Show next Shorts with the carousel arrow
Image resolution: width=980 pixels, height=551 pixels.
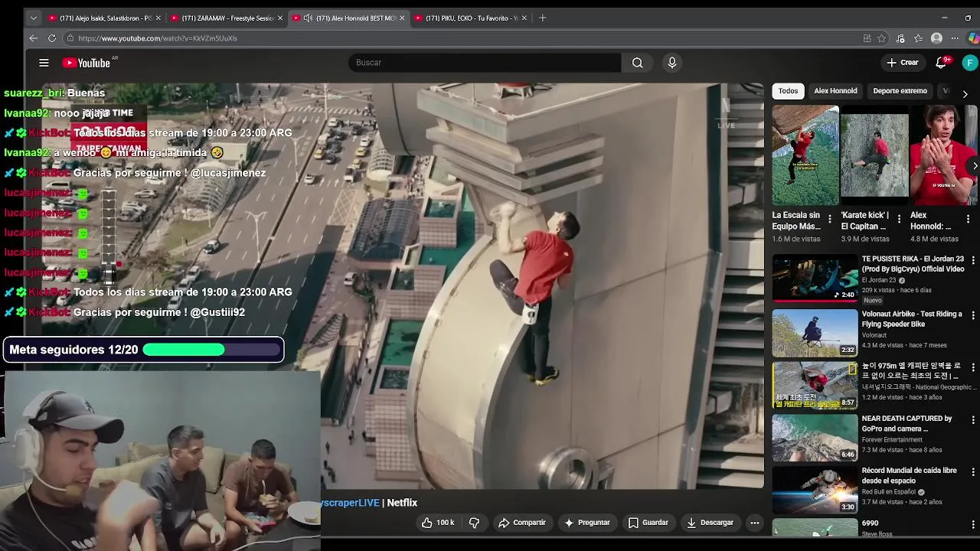pos(973,165)
